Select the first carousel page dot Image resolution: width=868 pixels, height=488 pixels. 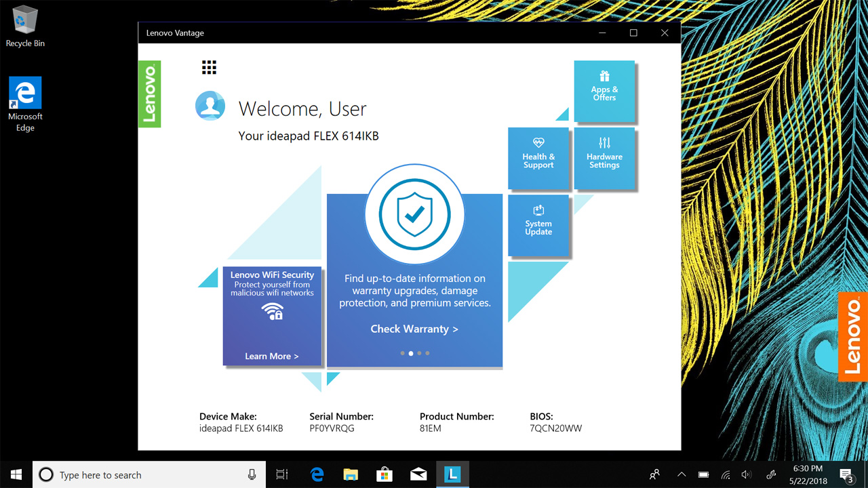tap(403, 353)
